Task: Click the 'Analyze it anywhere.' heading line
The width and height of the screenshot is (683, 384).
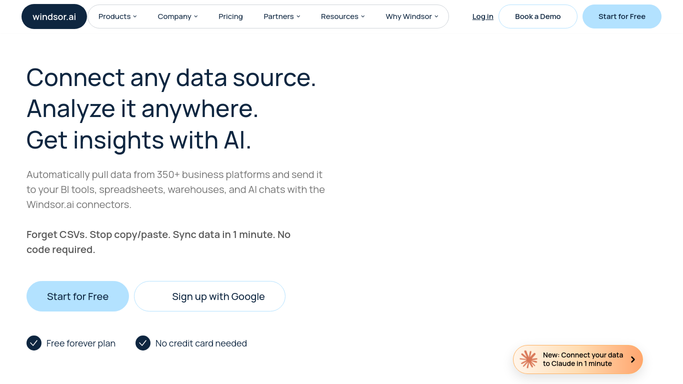Action: click(x=142, y=109)
